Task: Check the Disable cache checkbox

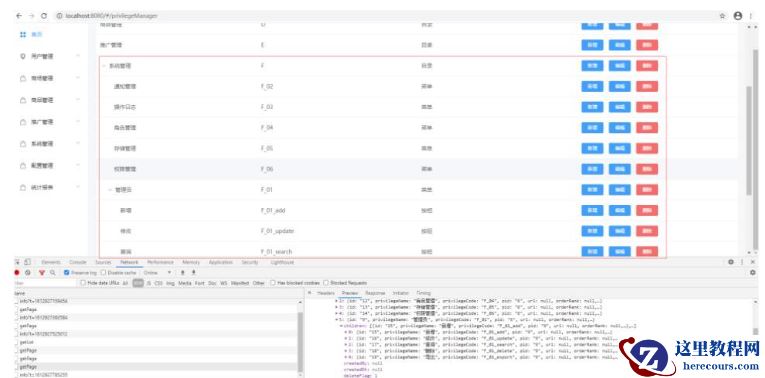Action: click(x=103, y=273)
